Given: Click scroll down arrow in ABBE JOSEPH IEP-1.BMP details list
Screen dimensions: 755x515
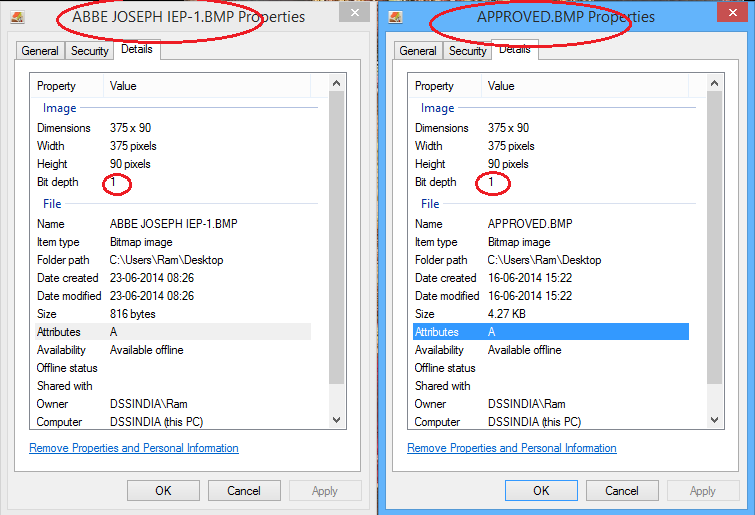Looking at the screenshot, I should point(337,420).
